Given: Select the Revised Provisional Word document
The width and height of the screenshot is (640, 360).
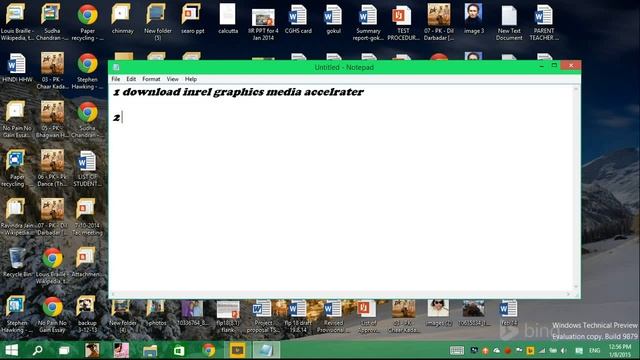Looking at the screenshot, I should coord(333,316).
